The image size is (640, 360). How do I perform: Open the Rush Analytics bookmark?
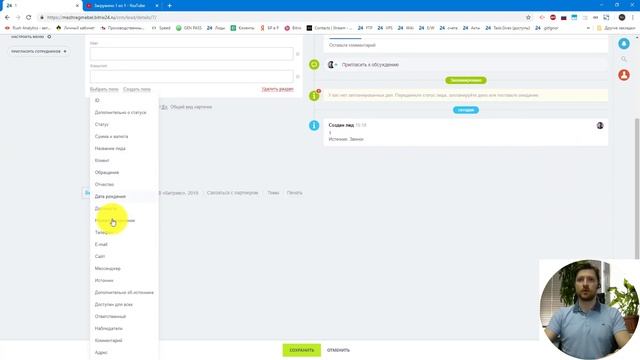(28, 28)
